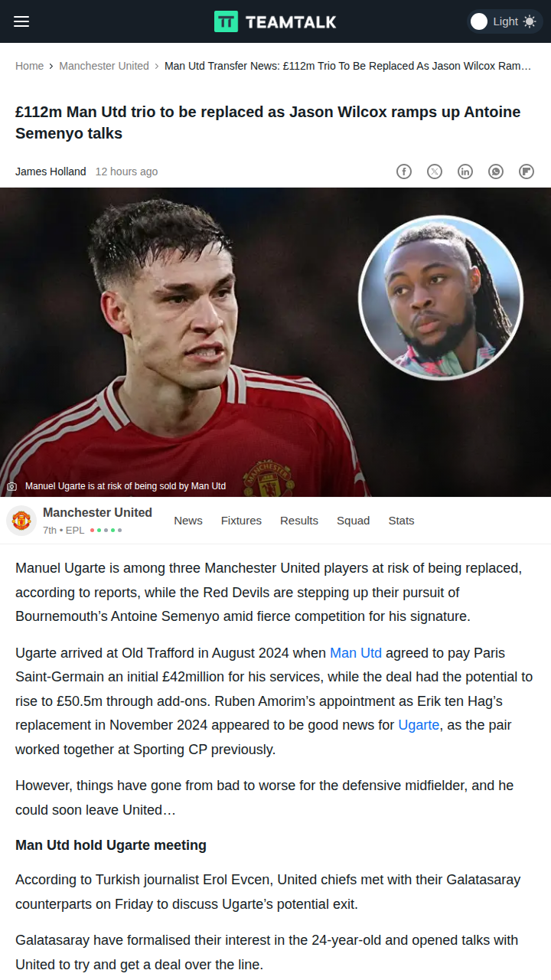Select the Results tab

pyautogui.click(x=299, y=521)
